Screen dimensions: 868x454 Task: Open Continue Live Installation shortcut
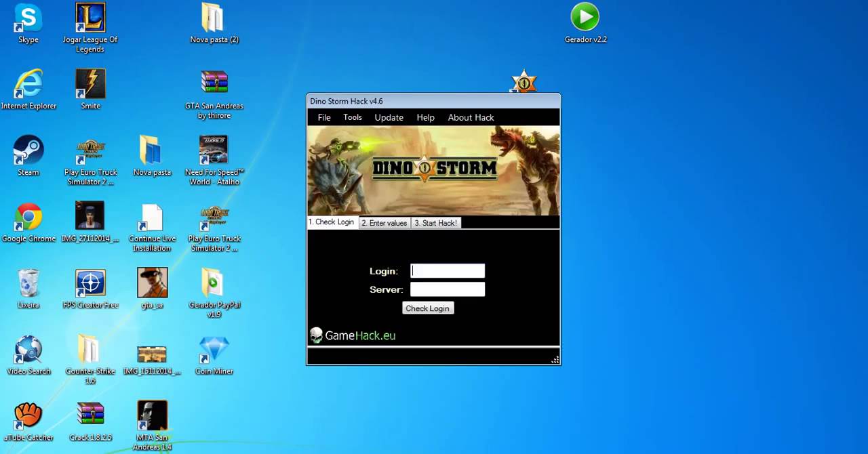(152, 227)
